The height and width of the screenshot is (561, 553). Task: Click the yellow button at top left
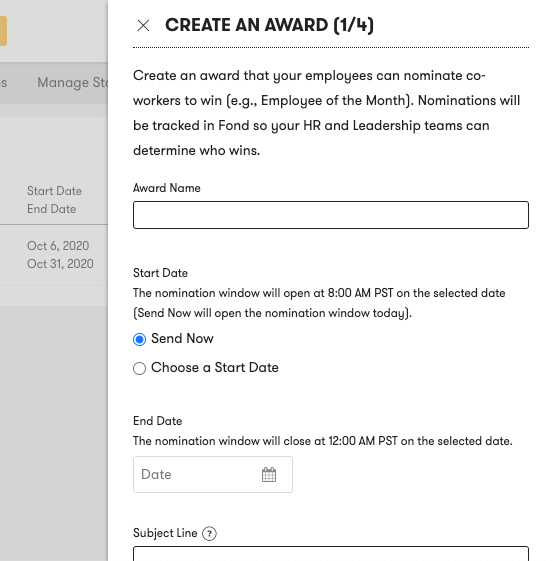pyautogui.click(x=3, y=31)
